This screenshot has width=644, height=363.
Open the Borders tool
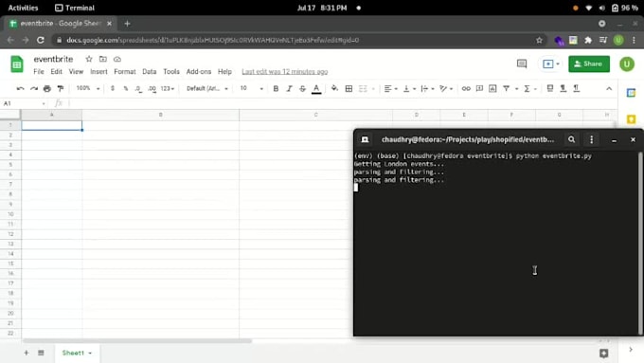click(349, 88)
